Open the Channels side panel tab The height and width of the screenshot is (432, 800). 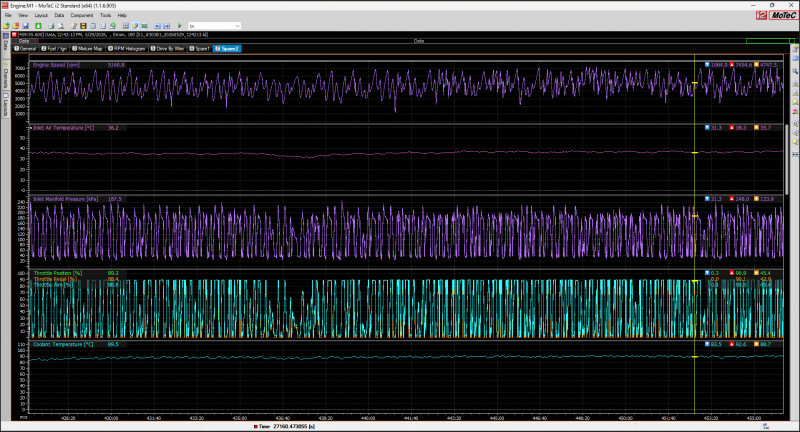point(6,75)
